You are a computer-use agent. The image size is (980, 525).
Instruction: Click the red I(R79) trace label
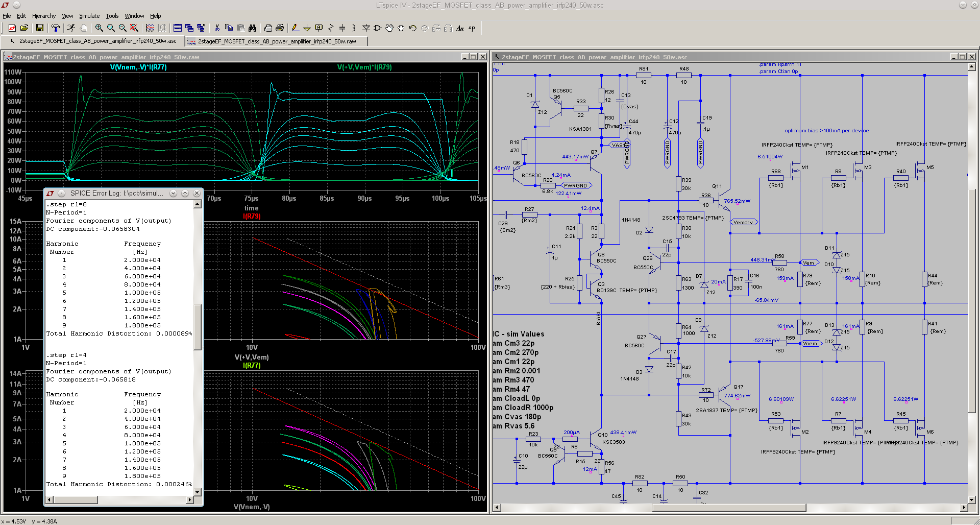coord(252,216)
